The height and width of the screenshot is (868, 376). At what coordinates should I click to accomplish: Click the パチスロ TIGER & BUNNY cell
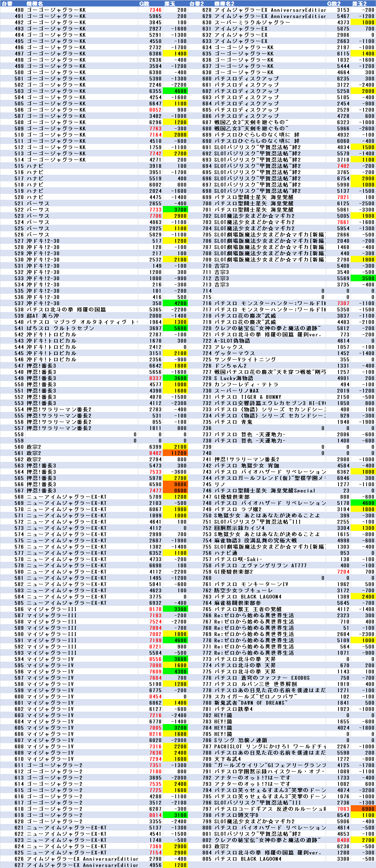[269, 397]
